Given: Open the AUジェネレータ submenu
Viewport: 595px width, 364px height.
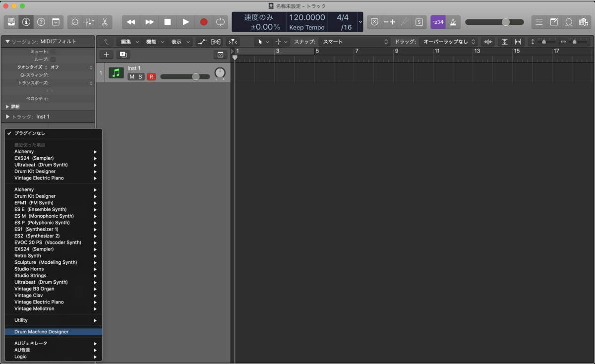Looking at the screenshot, I should pos(54,343).
